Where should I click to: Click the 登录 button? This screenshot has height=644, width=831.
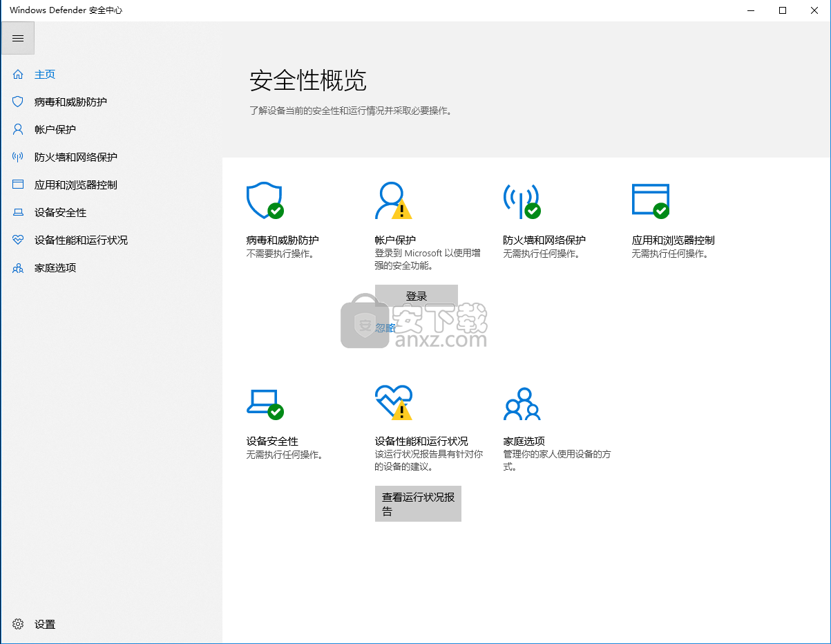pos(417,296)
